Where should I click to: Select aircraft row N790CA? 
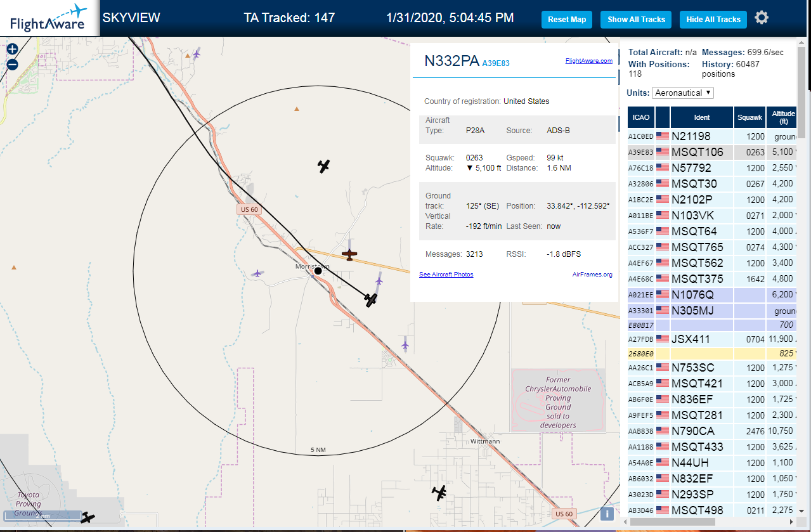click(713, 431)
